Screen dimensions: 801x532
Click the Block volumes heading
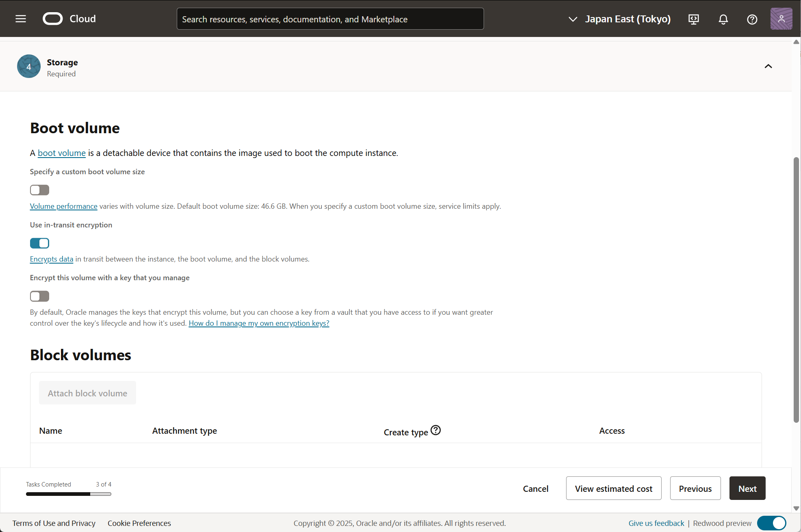(80, 355)
